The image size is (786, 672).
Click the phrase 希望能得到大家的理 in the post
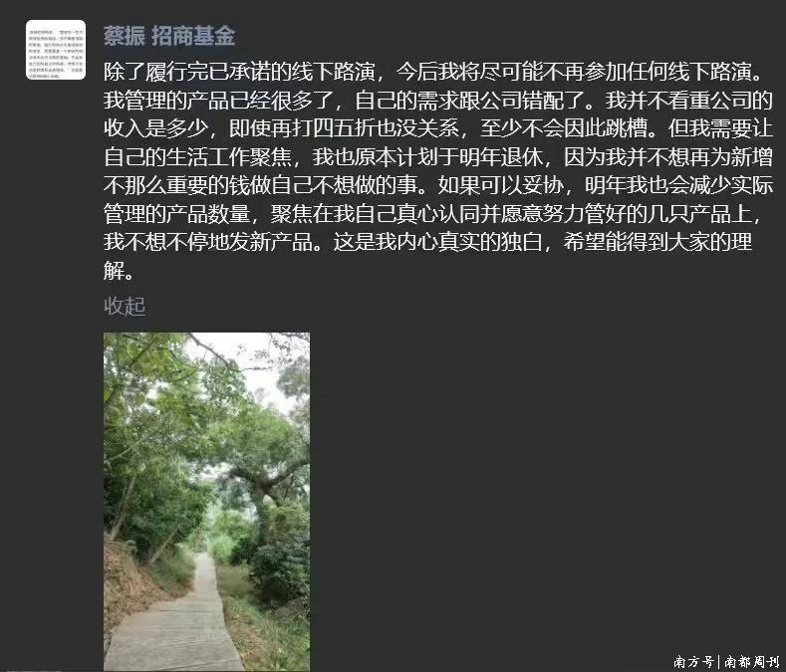tap(657, 242)
